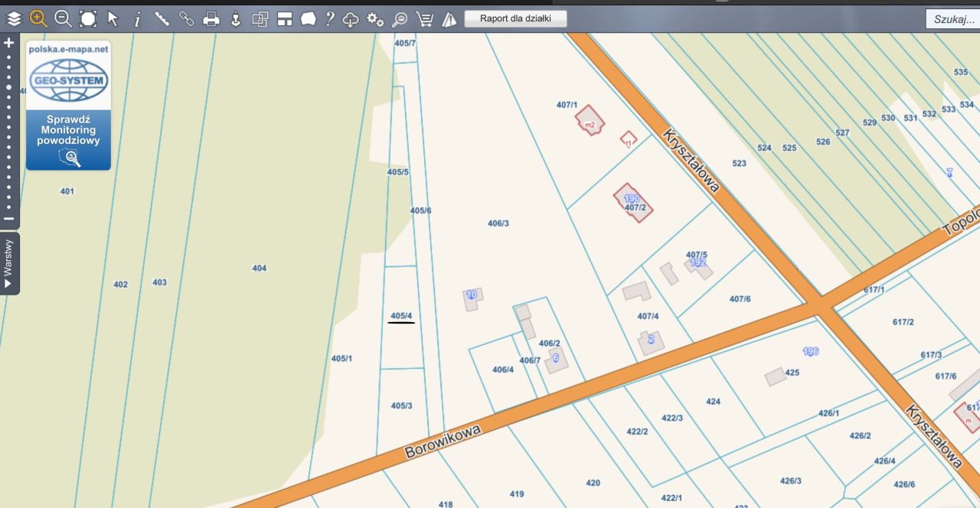
Task: Click the chain link share icon
Action: [187, 18]
